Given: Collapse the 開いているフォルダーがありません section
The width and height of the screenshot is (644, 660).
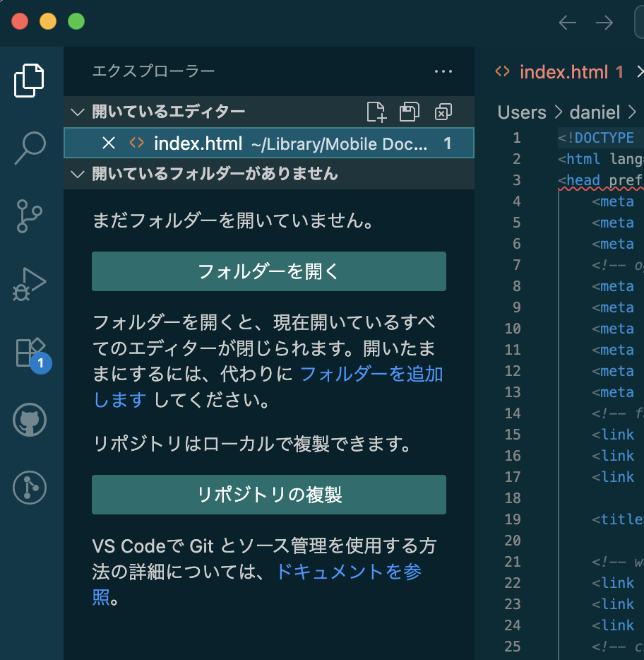Looking at the screenshot, I should [78, 174].
